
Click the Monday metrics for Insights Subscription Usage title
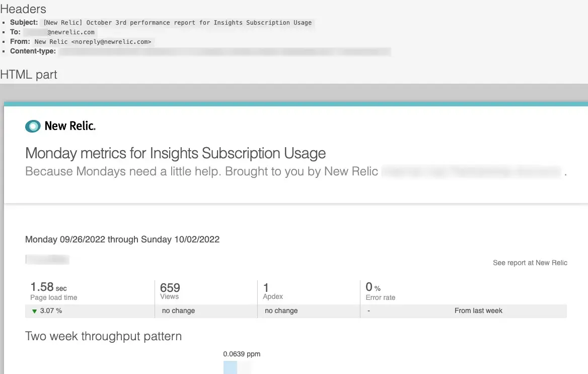pyautogui.click(x=176, y=153)
